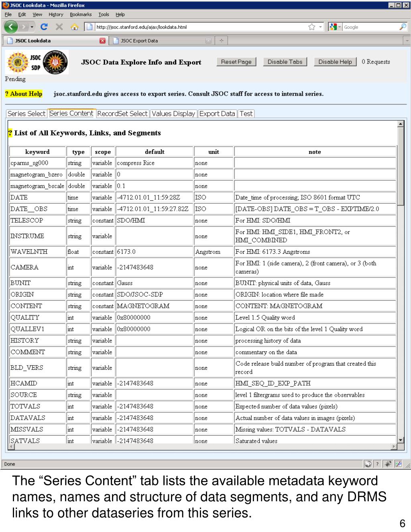Click the 'compress Rice' default cell
This screenshot has height=532, width=411.
click(155, 163)
